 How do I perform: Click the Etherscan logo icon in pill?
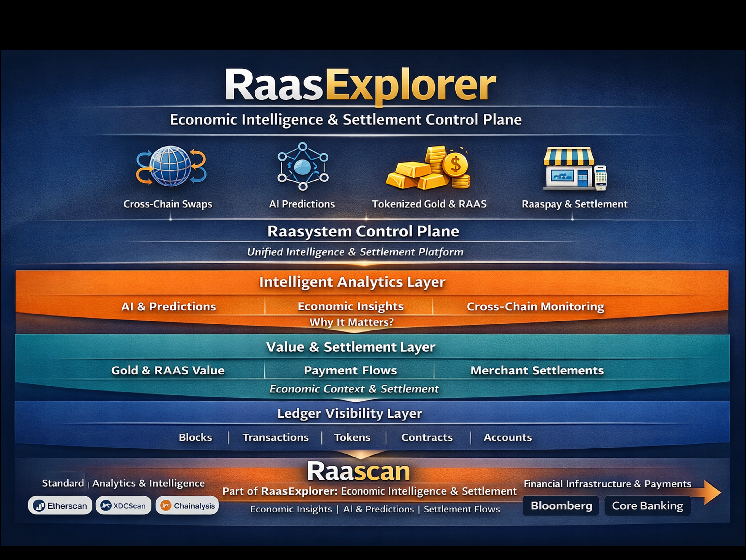click(39, 506)
